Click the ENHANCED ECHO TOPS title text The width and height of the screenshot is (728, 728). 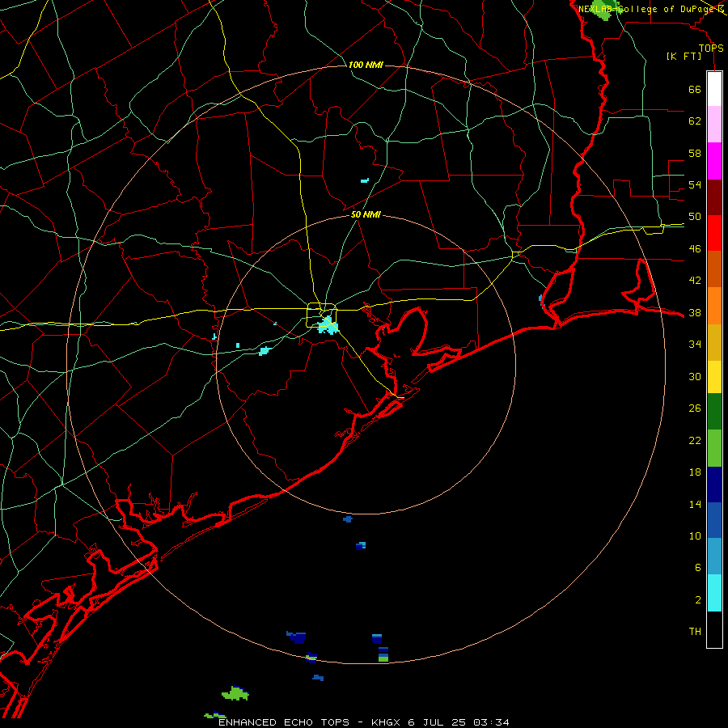pyautogui.click(x=284, y=722)
